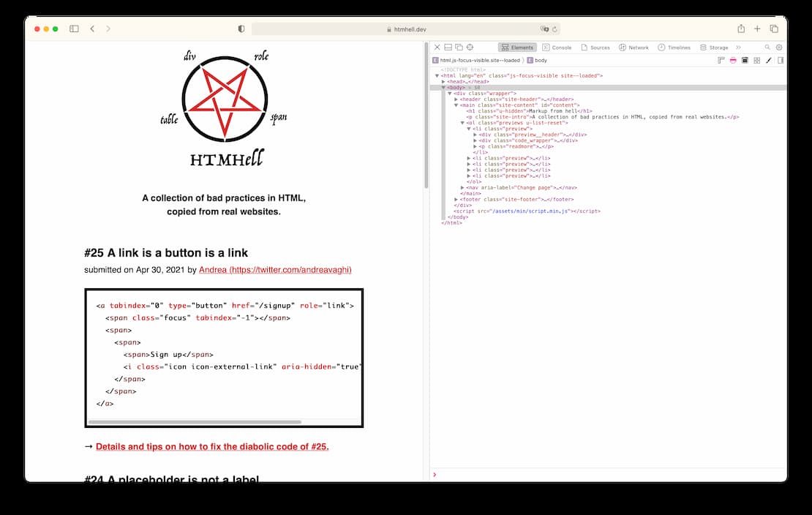812x515 pixels.
Task: Open a new tab with plus button
Action: coord(757,29)
